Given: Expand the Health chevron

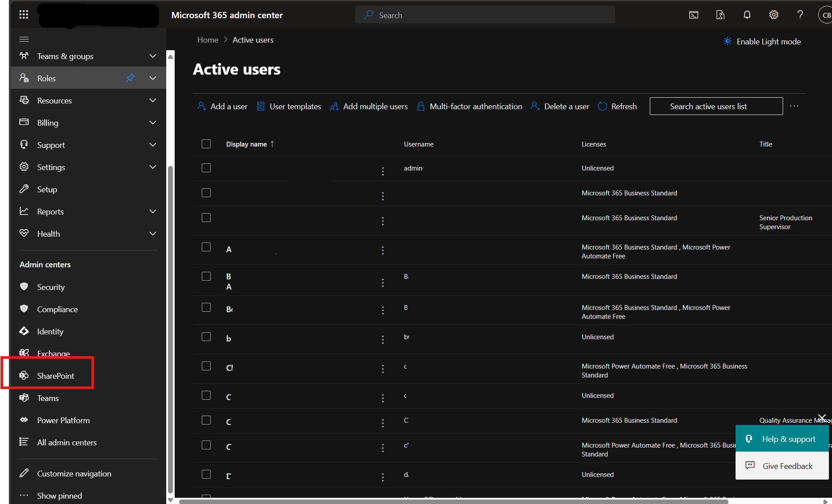Looking at the screenshot, I should point(153,234).
